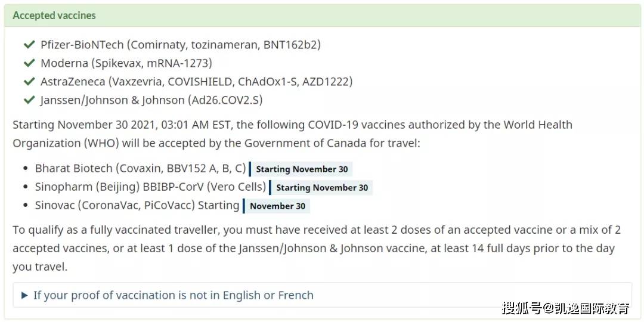Click the Starting November 30 badge after Sinopharm
Screen dimensions: 644x322
click(322, 188)
